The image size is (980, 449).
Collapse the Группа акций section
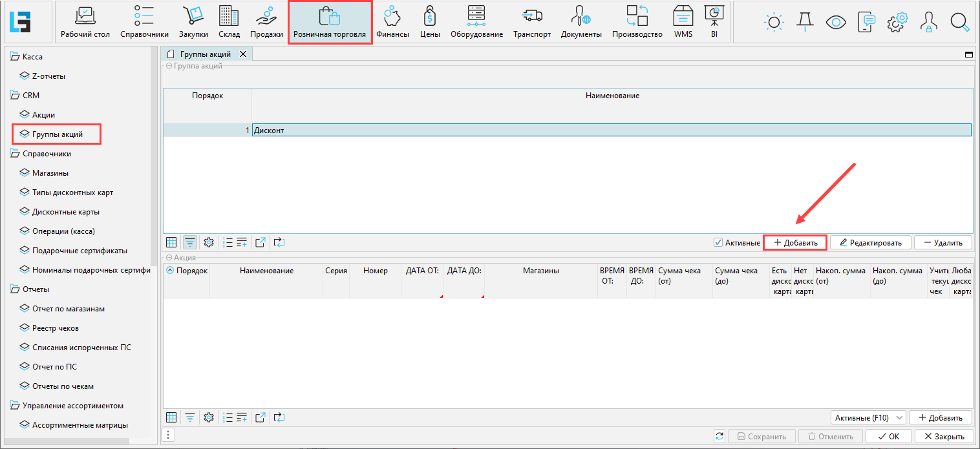tap(169, 66)
